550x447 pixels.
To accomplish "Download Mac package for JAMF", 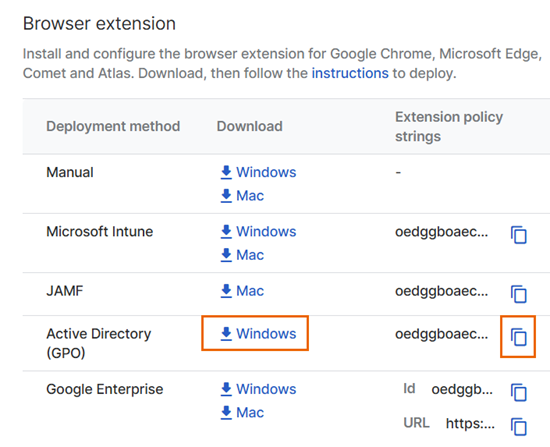I will point(242,291).
